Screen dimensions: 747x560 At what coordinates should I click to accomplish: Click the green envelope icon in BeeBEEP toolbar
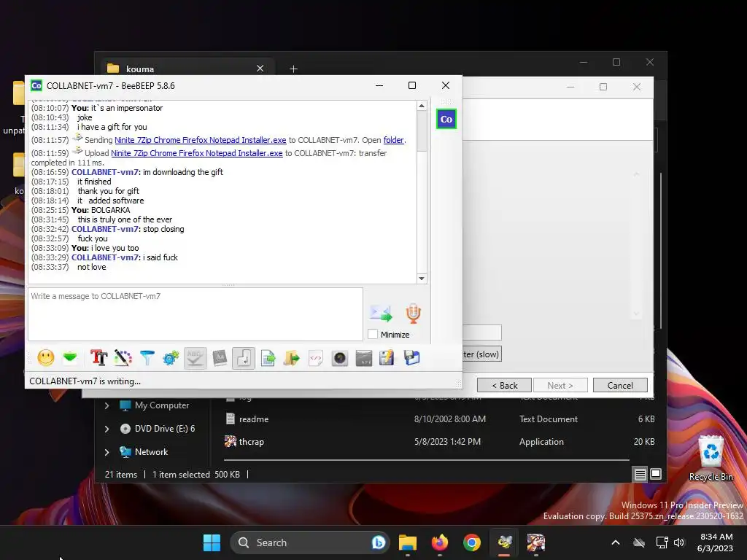tap(70, 357)
